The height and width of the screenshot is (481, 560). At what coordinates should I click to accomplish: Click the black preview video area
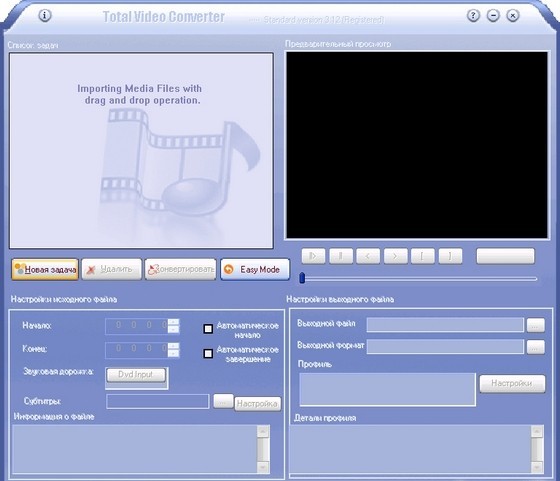pos(417,145)
